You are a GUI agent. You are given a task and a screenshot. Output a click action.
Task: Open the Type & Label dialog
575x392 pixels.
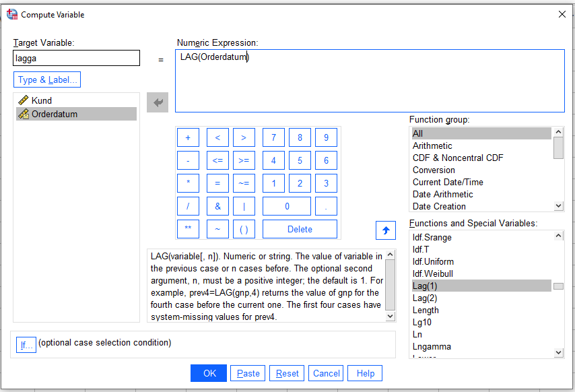coord(47,79)
